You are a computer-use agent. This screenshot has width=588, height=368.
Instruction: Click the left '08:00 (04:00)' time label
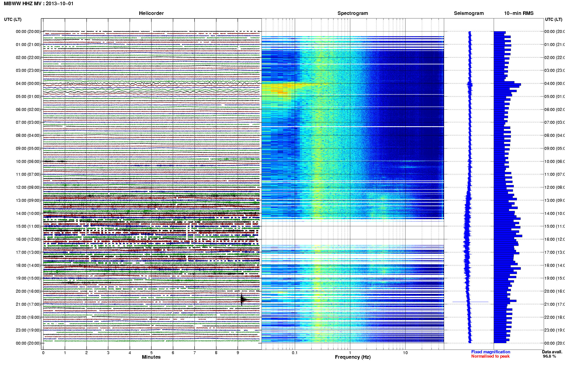coord(28,135)
